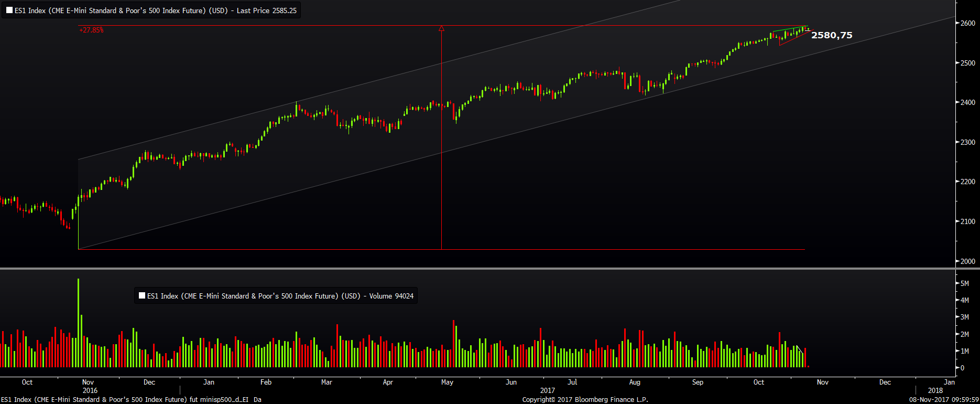
Task: Click the October 2017 month label on time axis
Action: 759,382
